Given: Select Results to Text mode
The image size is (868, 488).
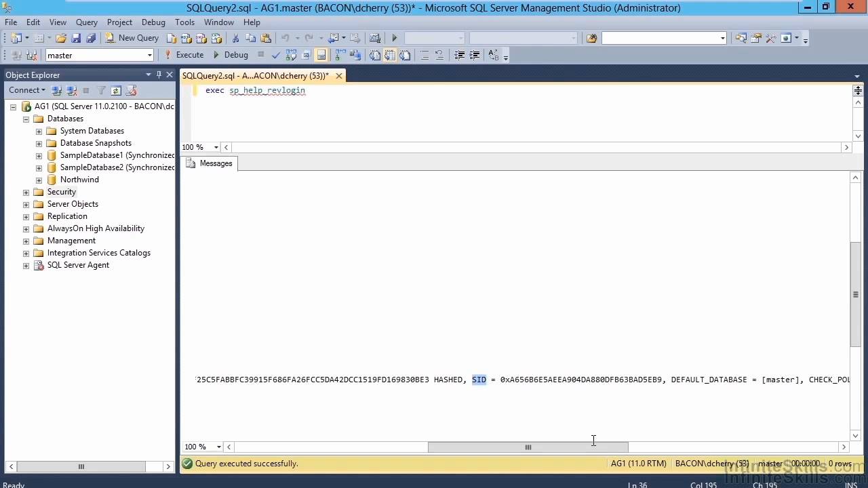Looking at the screenshot, I should 374,55.
